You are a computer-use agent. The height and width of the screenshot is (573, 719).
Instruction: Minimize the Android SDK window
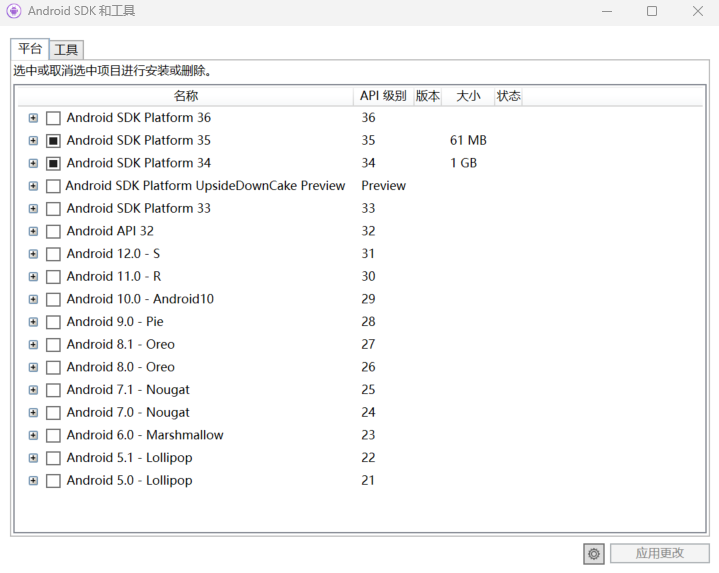coord(607,11)
